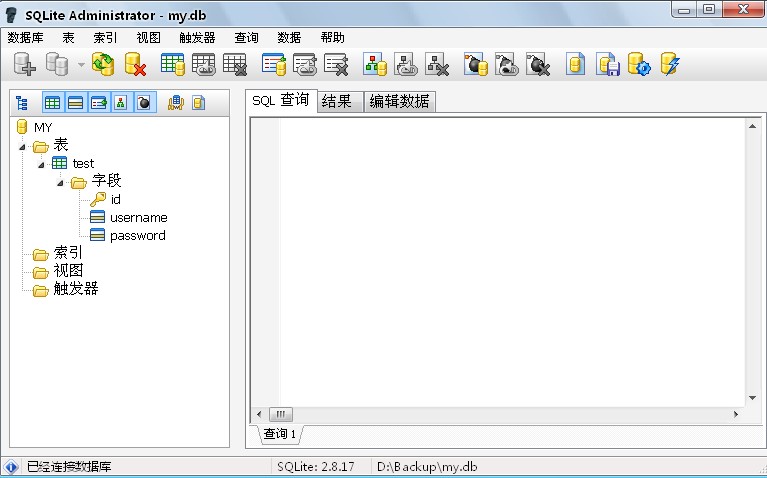
Task: Select the password field
Action: pyautogui.click(x=138, y=235)
